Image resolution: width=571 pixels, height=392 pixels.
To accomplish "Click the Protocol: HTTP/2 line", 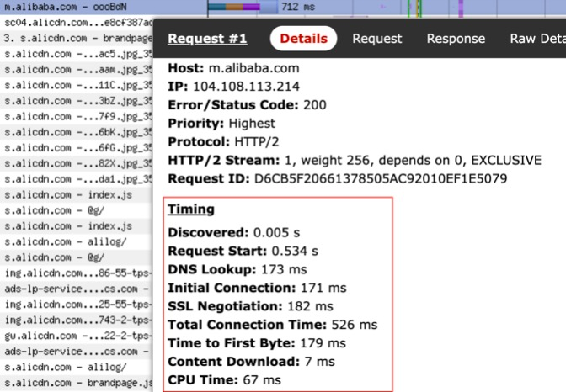I will 223,142.
